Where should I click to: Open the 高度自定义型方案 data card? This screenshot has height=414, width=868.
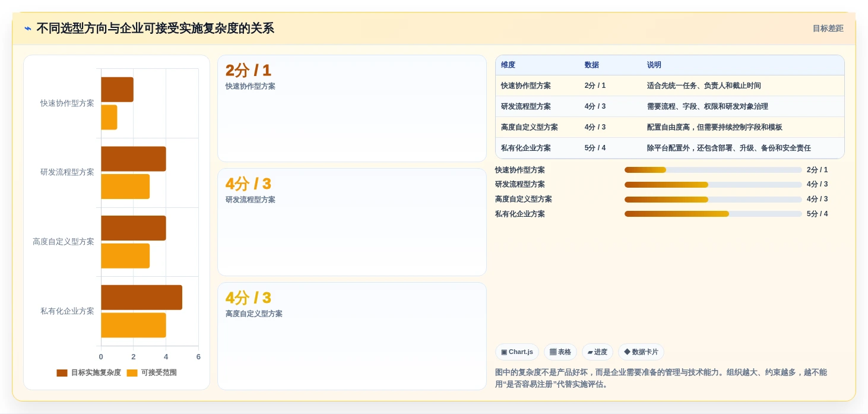pyautogui.click(x=352, y=336)
